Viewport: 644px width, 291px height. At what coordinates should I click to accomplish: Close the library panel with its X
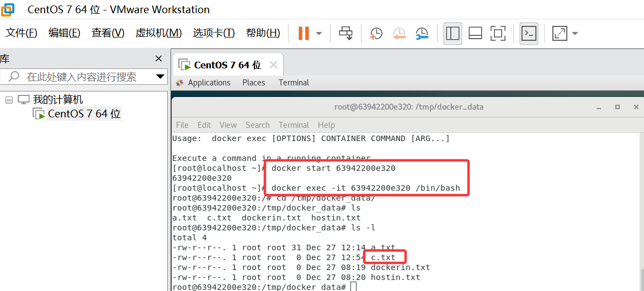pyautogui.click(x=158, y=58)
